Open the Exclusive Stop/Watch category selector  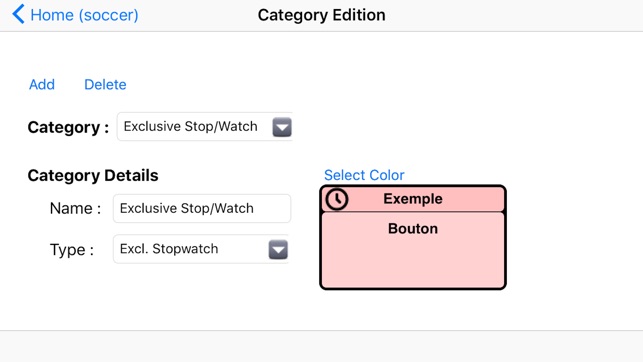(x=205, y=127)
